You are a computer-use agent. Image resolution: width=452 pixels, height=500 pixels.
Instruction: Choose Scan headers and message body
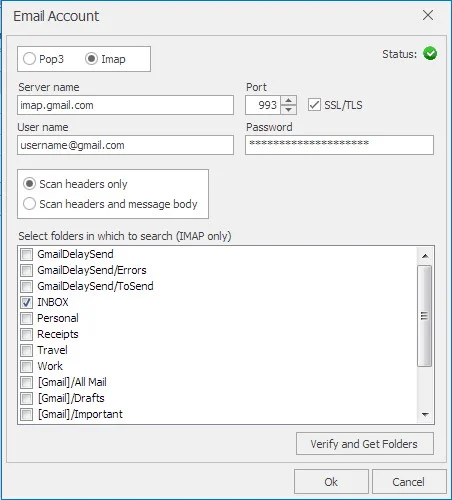(29, 204)
